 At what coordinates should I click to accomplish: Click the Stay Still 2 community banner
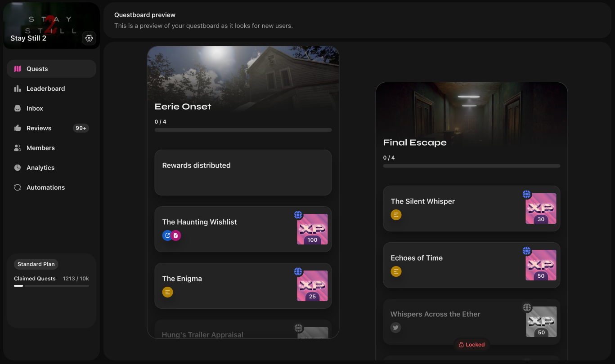[51, 26]
